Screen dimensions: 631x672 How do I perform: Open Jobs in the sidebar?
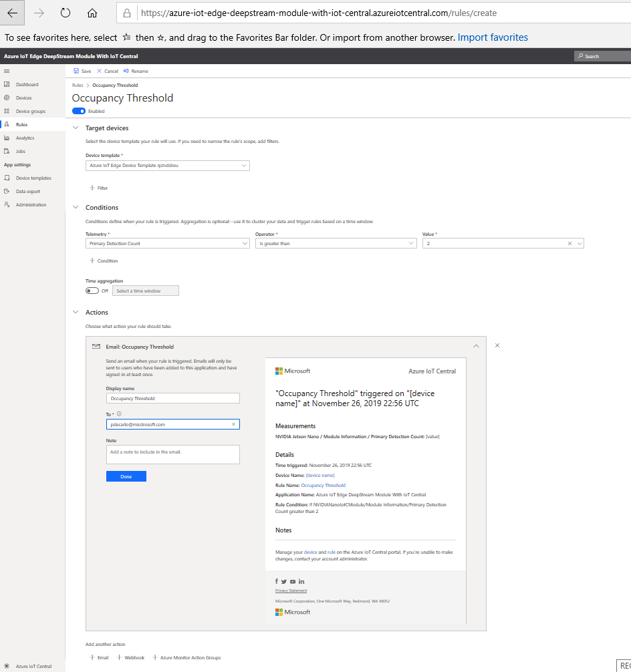point(21,151)
